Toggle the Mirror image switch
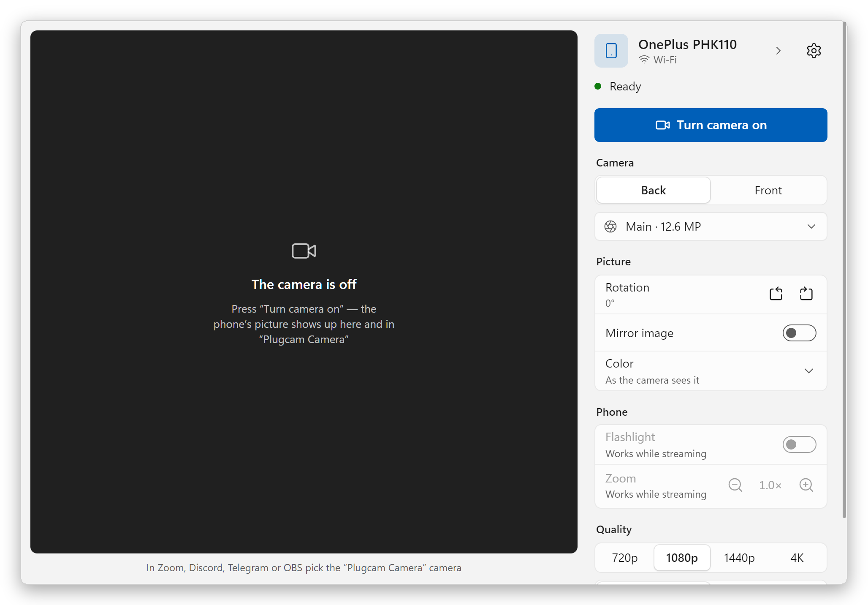Screen dimensions: 868x605 tap(799, 333)
